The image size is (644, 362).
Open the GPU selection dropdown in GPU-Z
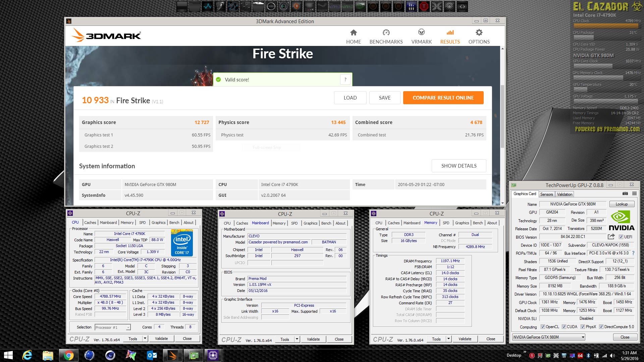point(583,337)
